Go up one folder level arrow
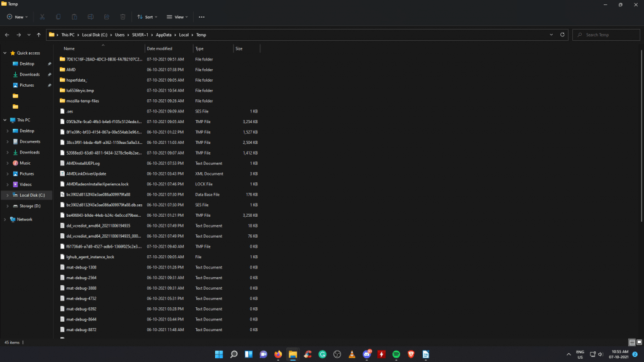 point(38,35)
